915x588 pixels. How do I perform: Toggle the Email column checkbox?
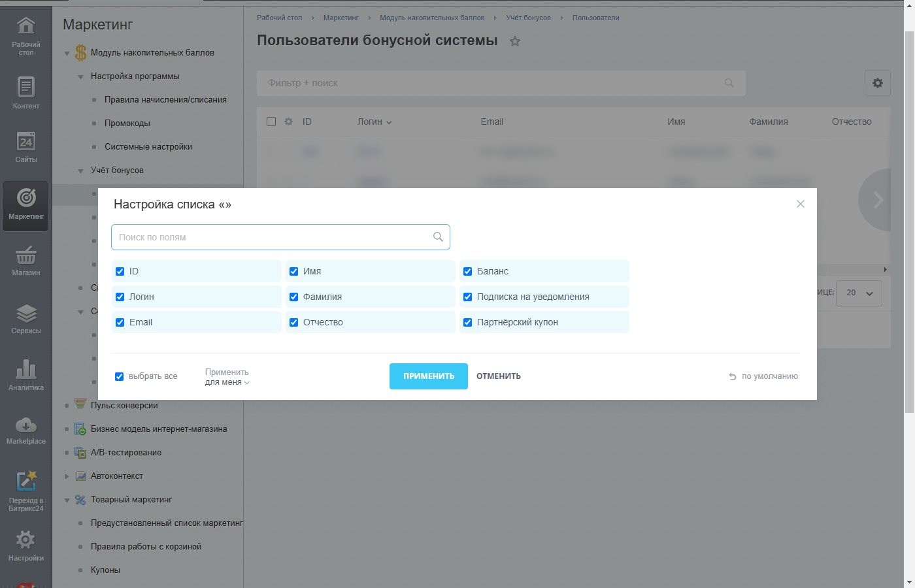click(120, 322)
